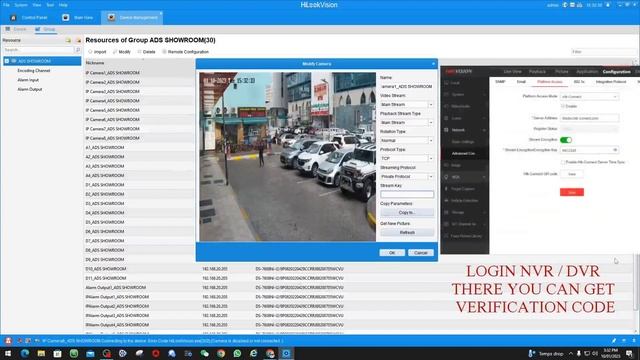Click the Import toolbar button

pyautogui.click(x=97, y=52)
